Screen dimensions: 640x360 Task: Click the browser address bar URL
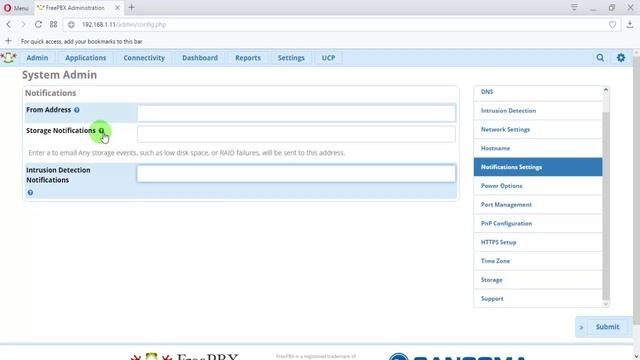click(124, 24)
